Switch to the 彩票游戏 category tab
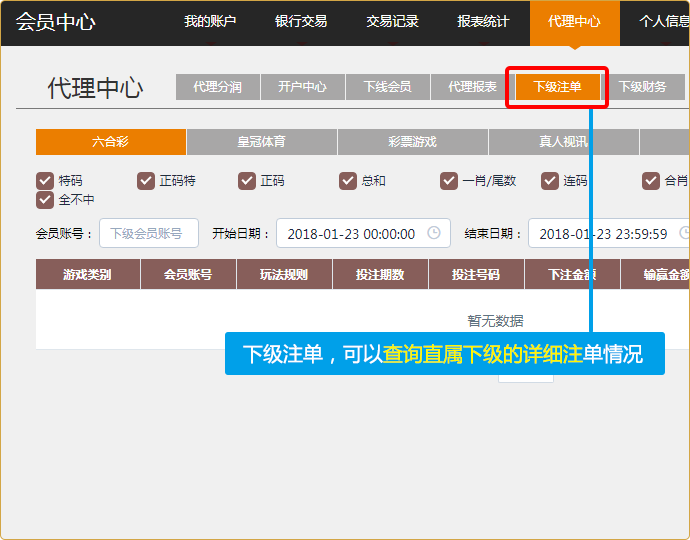The height and width of the screenshot is (540, 690). click(x=412, y=142)
